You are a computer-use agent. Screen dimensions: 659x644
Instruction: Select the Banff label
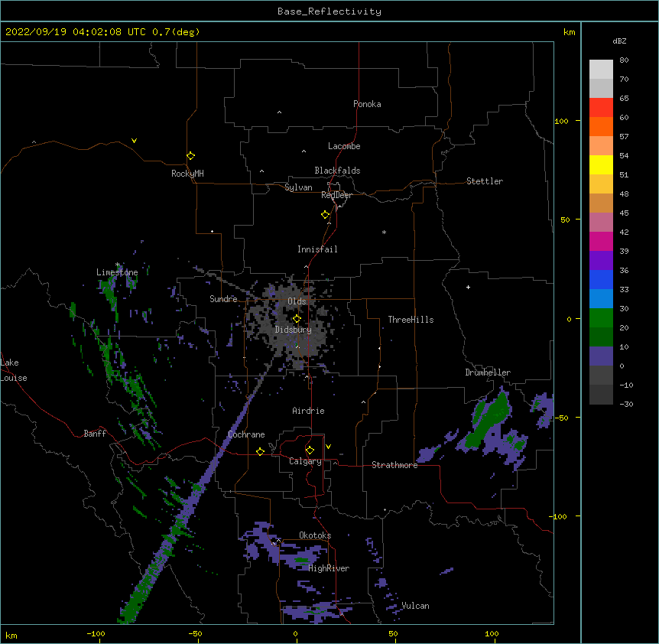tap(95, 434)
